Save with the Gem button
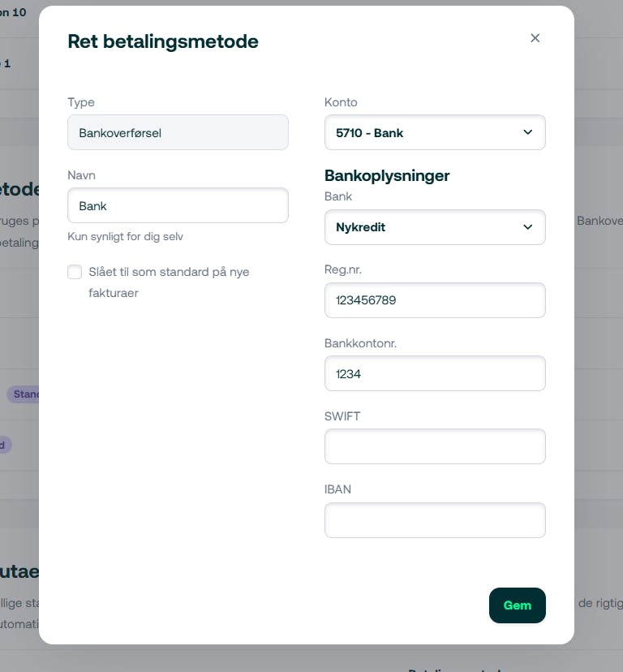The image size is (623, 672). (517, 605)
